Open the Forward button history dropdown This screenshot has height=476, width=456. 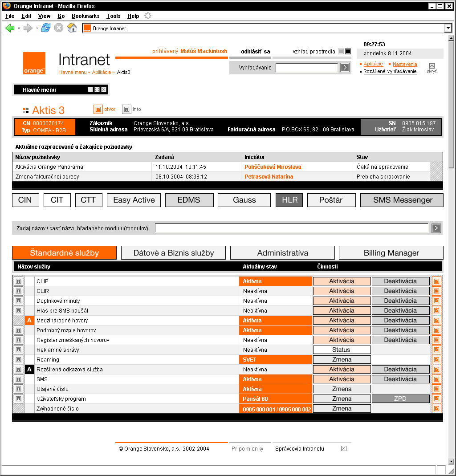(x=37, y=28)
